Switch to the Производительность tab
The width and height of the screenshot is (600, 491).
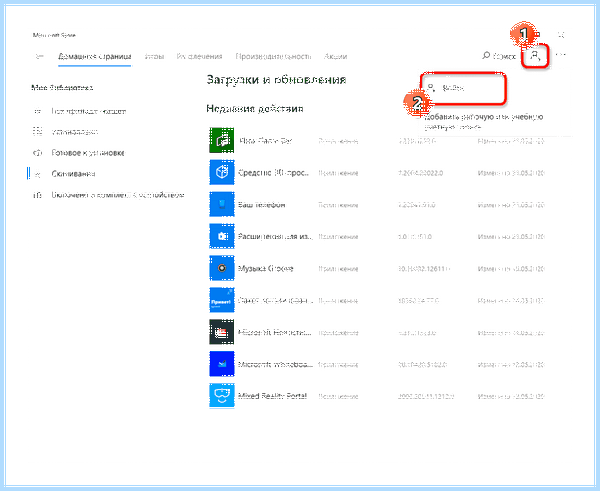273,57
